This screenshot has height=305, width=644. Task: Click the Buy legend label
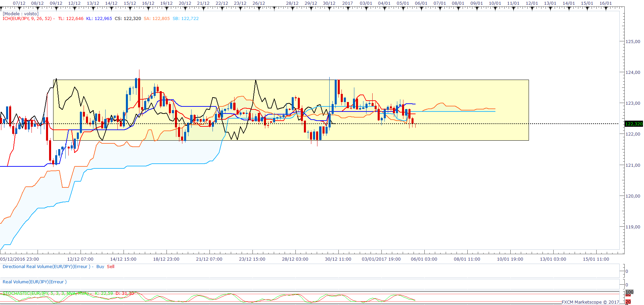pyautogui.click(x=100, y=267)
